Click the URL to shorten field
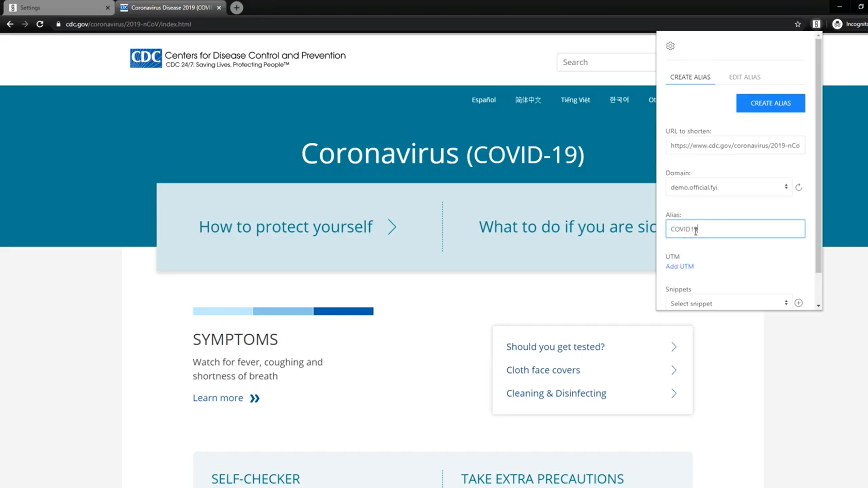The width and height of the screenshot is (868, 488). click(735, 145)
